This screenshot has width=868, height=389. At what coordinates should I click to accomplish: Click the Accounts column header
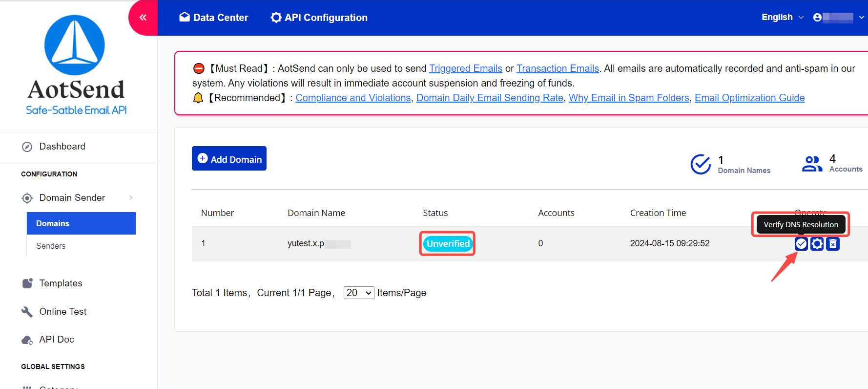(x=556, y=213)
